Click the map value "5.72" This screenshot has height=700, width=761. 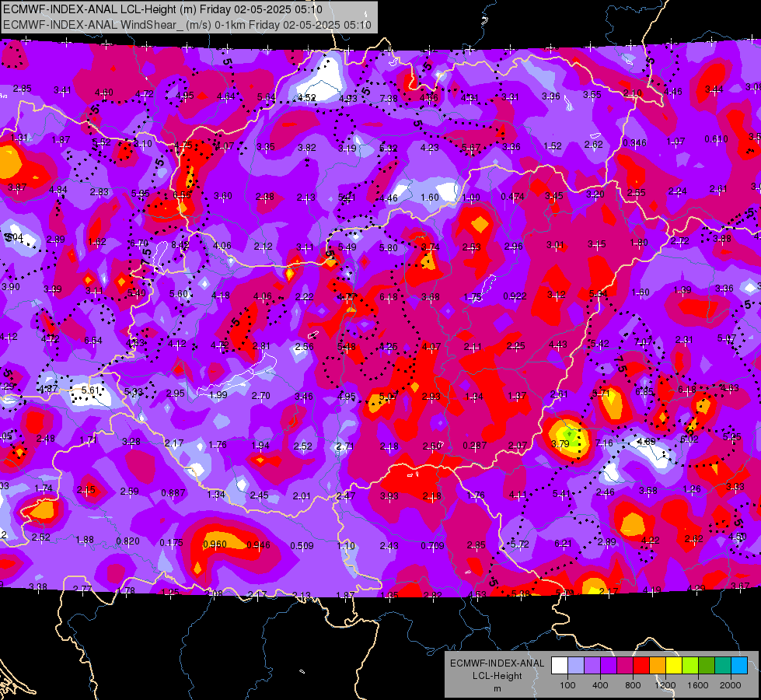[520, 544]
